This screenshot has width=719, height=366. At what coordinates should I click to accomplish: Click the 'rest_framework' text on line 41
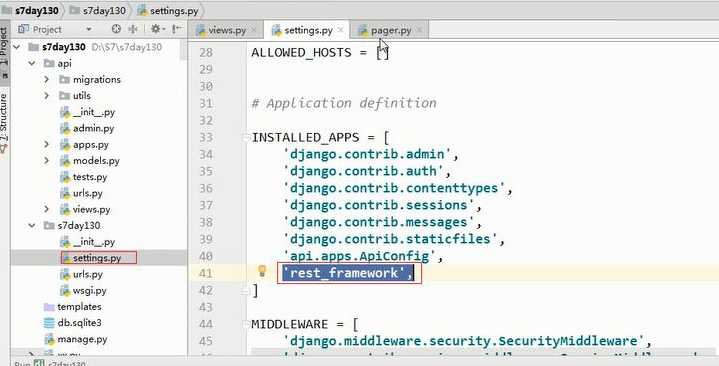[347, 273]
